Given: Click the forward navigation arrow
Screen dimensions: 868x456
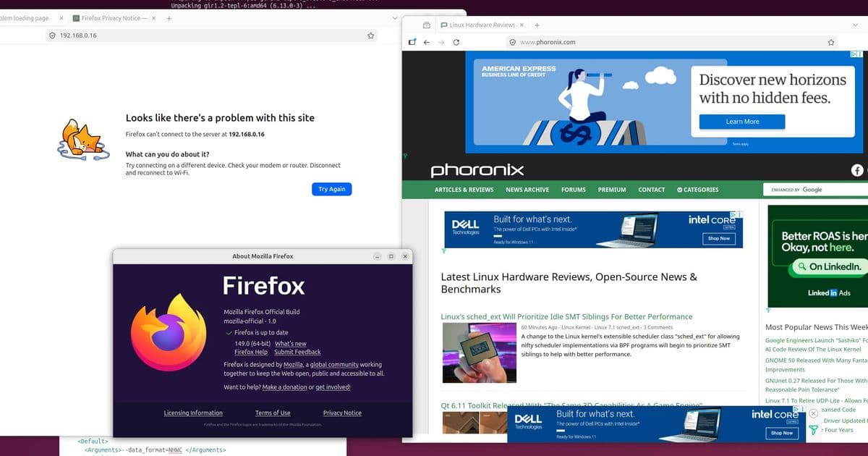Looking at the screenshot, I should 441,42.
